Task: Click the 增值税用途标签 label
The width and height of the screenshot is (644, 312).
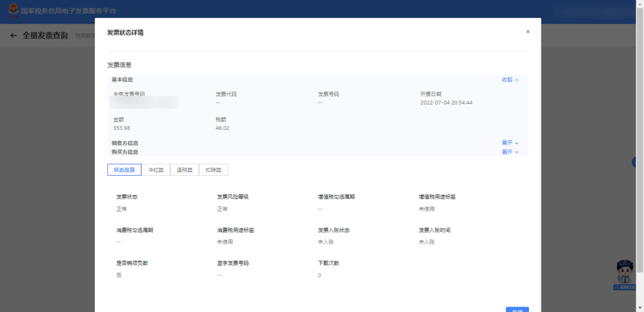Action: click(x=437, y=197)
